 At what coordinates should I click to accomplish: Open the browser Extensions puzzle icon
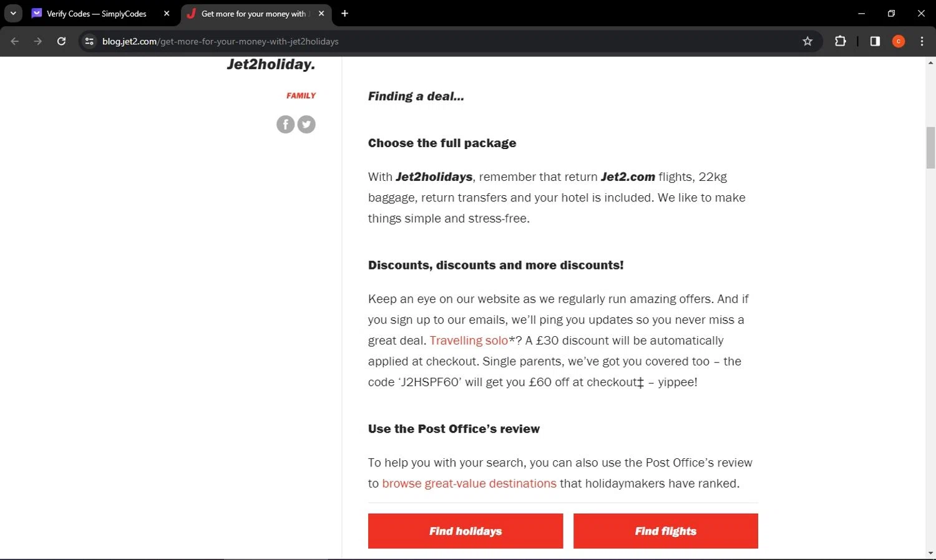[841, 41]
